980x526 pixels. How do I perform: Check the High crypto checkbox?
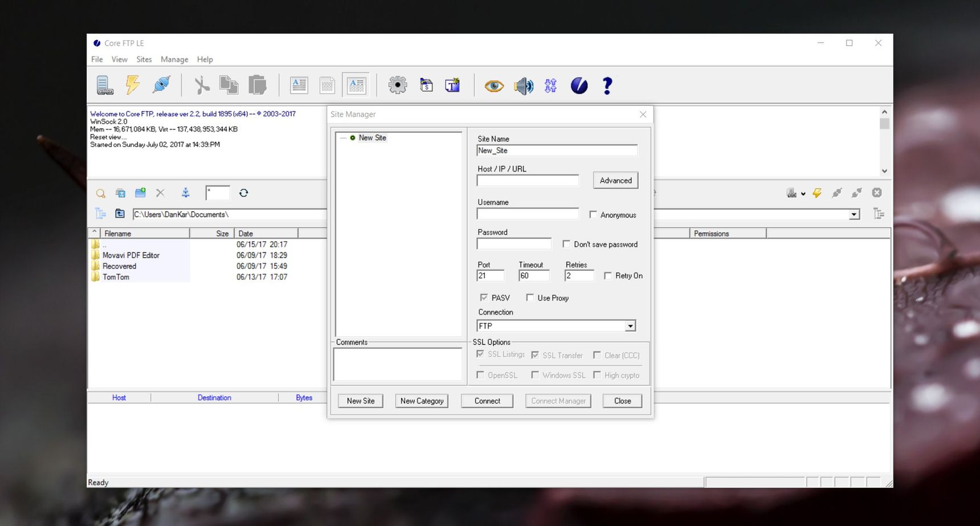point(597,375)
